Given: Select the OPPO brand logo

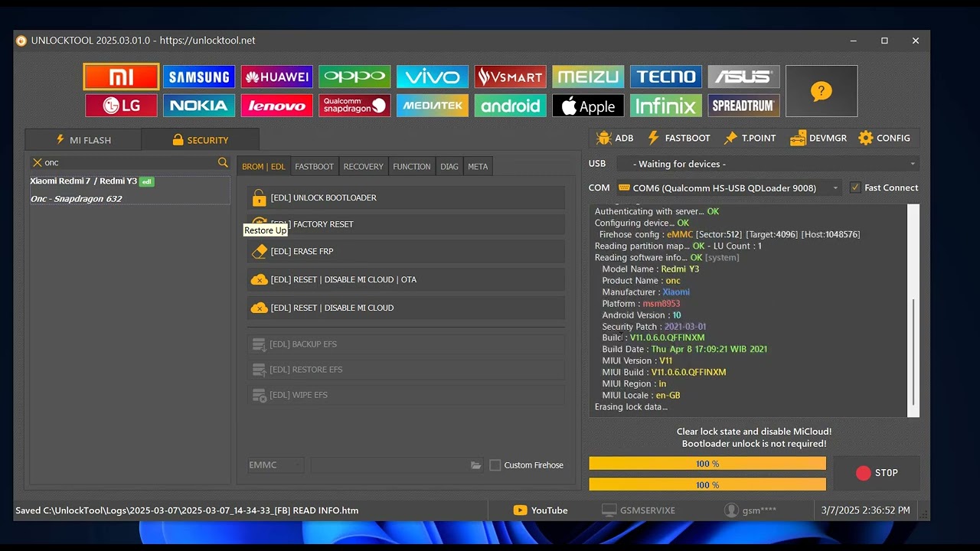Looking at the screenshot, I should (x=354, y=77).
